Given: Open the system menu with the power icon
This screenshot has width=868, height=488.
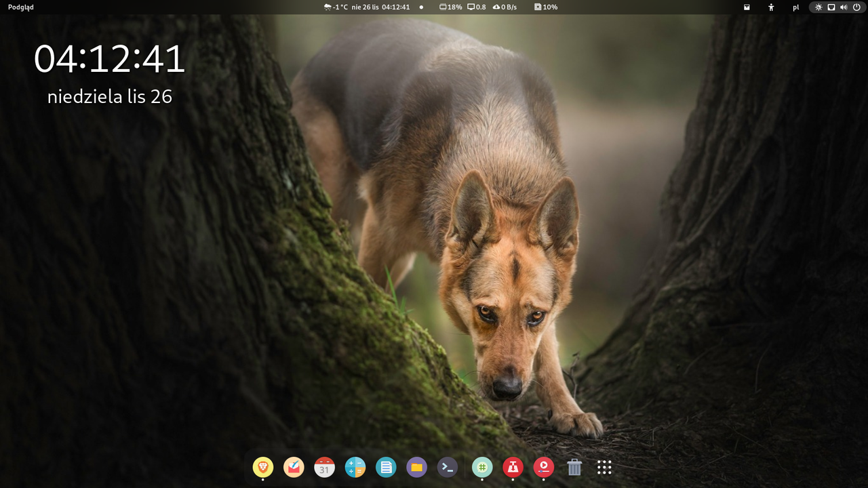Looking at the screenshot, I should click(837, 7).
